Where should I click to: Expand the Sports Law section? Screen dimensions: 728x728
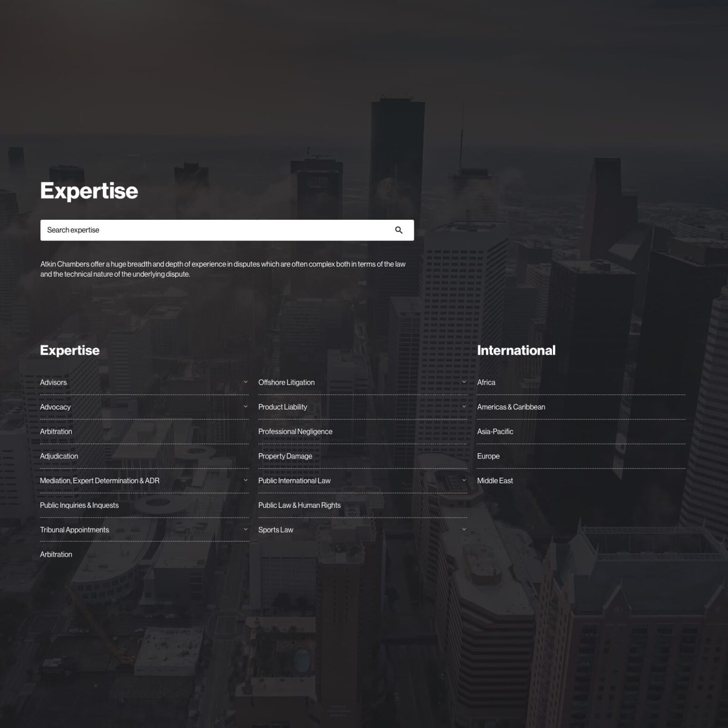tap(464, 529)
